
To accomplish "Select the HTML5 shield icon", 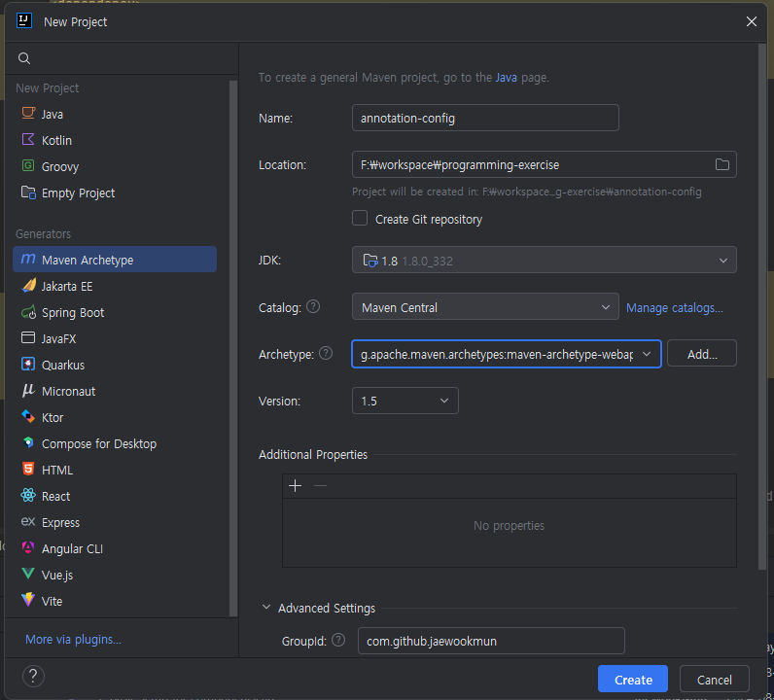I will click(28, 469).
